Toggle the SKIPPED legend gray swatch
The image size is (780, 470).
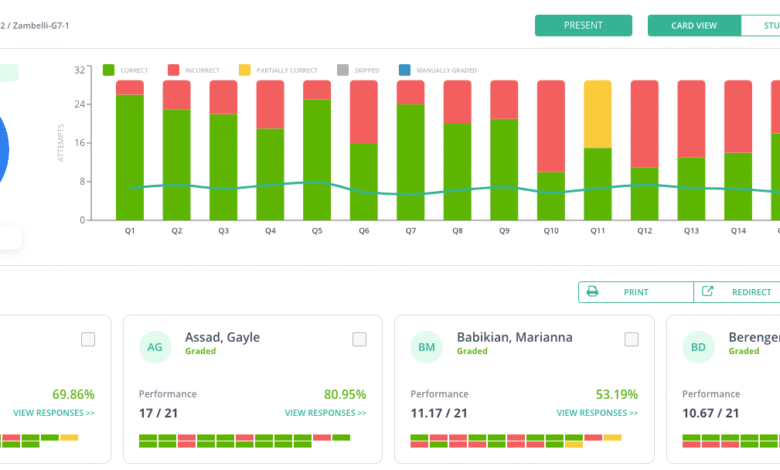click(343, 70)
